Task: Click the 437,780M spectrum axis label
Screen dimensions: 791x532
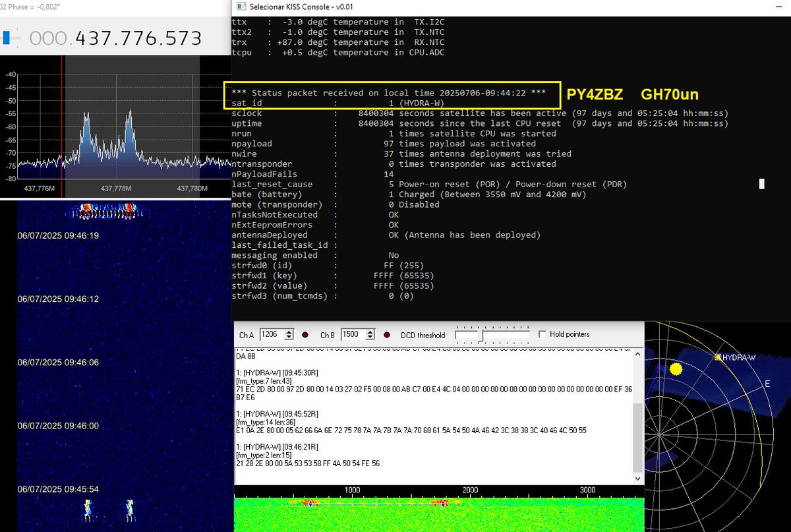Action: [x=192, y=189]
